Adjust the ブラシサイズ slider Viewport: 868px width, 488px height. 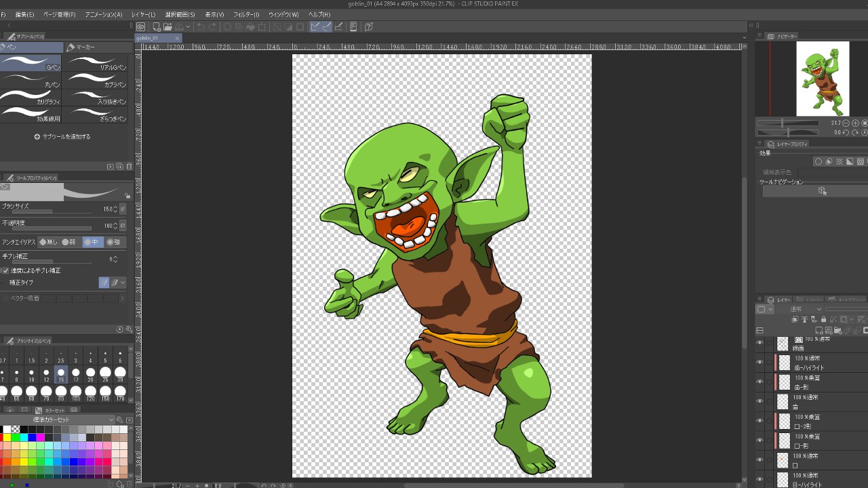52,211
